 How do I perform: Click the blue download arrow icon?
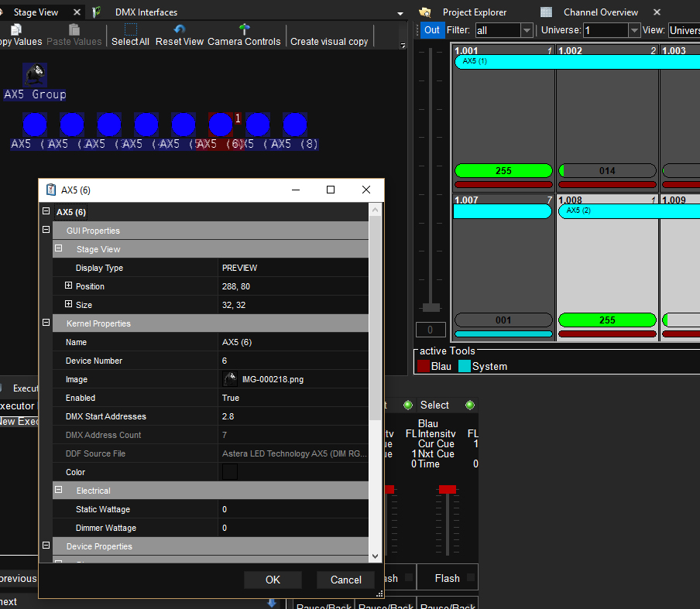272,602
